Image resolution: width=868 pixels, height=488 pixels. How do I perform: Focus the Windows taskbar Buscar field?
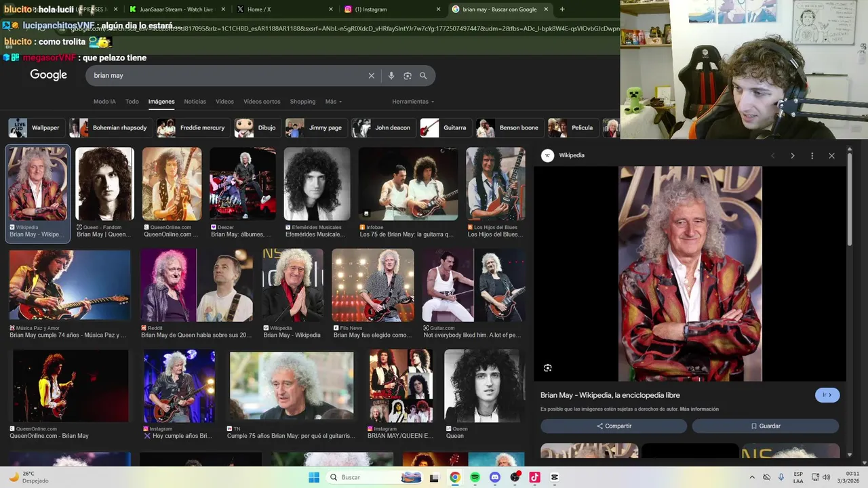pyautogui.click(x=373, y=477)
